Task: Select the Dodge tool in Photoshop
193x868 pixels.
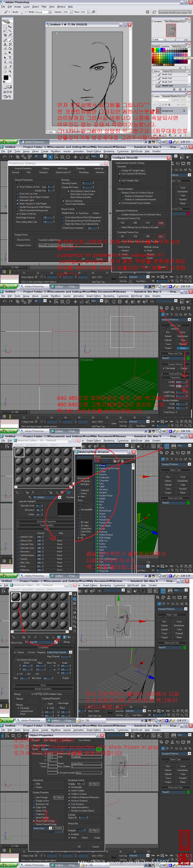Action: pos(10,53)
